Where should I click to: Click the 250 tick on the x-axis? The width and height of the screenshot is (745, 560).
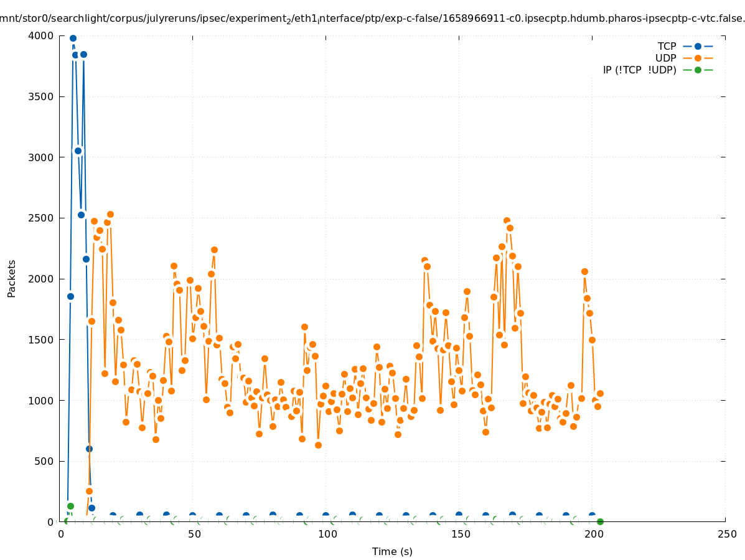pos(726,534)
